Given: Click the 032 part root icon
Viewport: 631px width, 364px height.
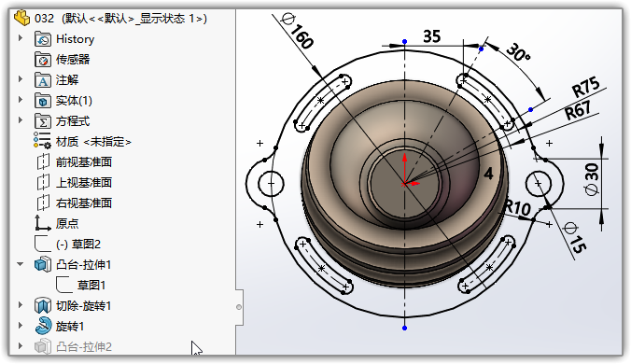Looking at the screenshot, I should click(21, 18).
